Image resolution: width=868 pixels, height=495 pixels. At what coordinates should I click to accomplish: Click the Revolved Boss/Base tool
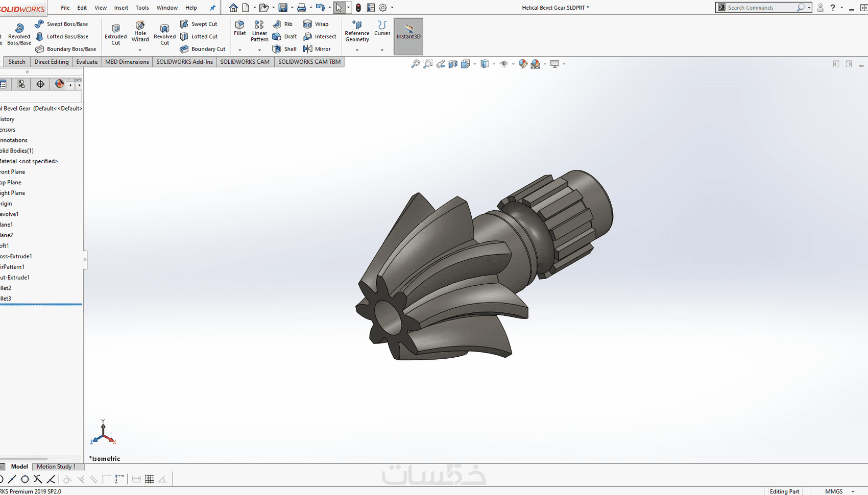coord(19,34)
